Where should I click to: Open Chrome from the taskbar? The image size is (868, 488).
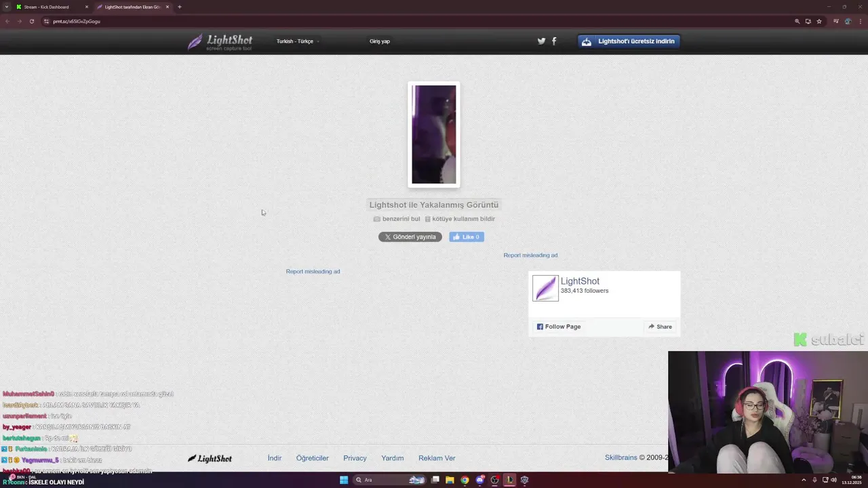[465, 480]
